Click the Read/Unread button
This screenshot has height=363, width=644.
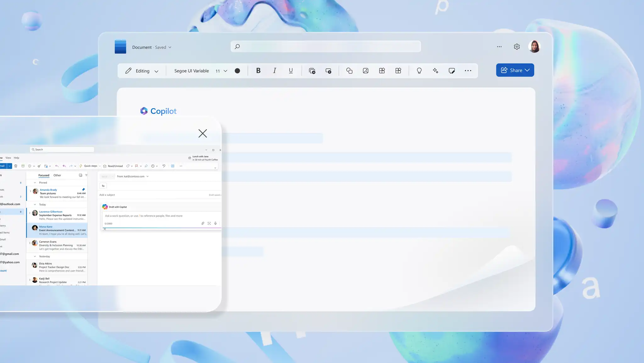click(x=113, y=166)
